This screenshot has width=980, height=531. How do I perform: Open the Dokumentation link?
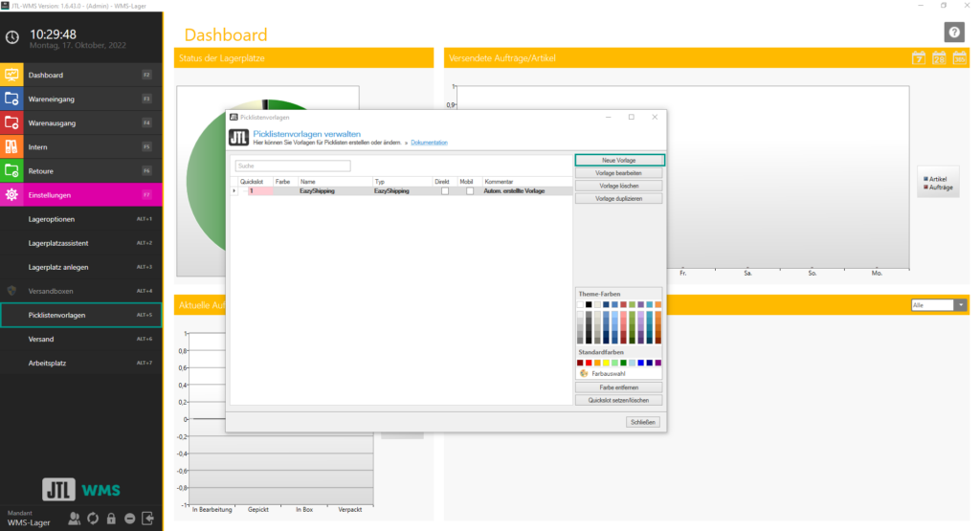[429, 143]
